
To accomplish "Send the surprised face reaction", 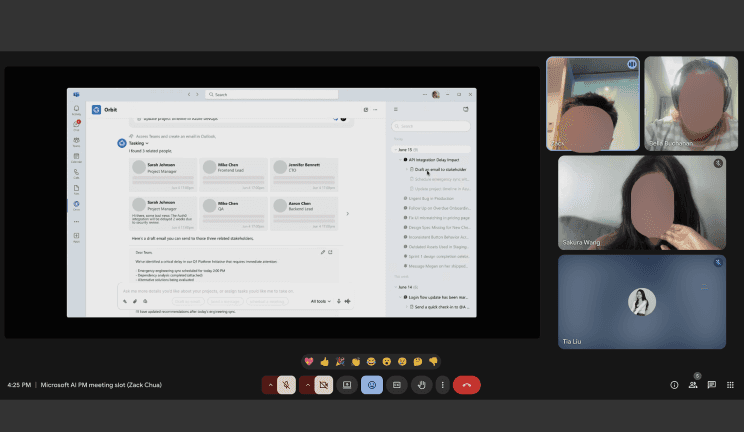I will (387, 362).
